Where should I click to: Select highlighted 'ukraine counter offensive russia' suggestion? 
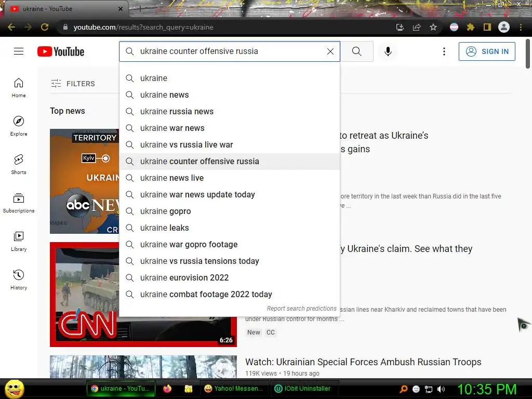pyautogui.click(x=230, y=161)
